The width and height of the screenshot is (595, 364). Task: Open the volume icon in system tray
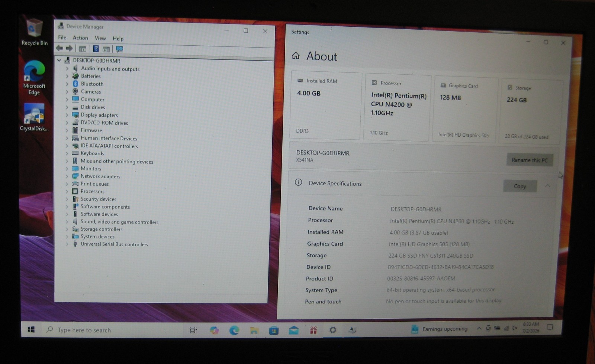point(514,328)
